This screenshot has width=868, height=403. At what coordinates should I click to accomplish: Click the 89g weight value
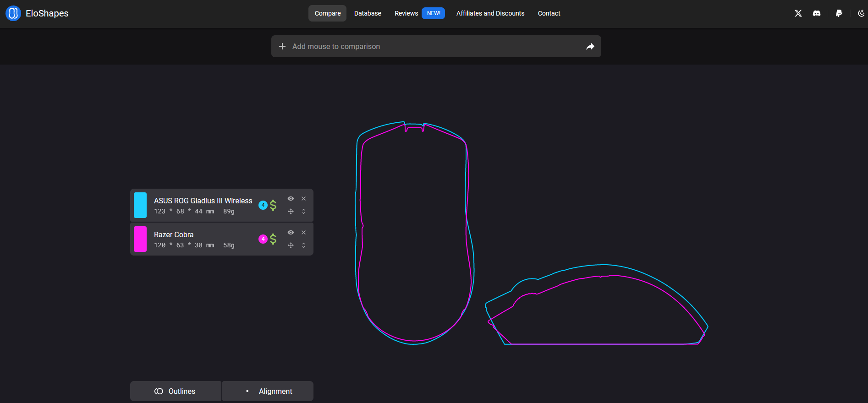point(229,212)
